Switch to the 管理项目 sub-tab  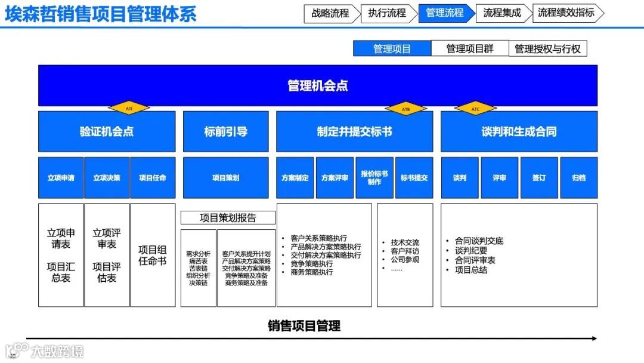(x=392, y=48)
